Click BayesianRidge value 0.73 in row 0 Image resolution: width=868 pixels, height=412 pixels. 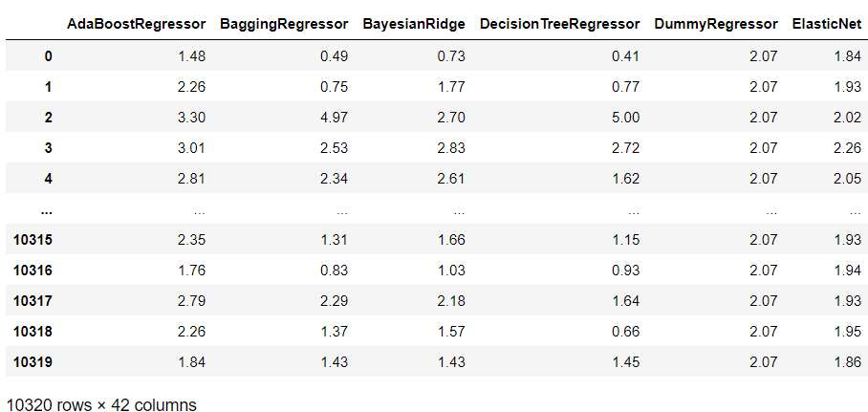click(451, 56)
